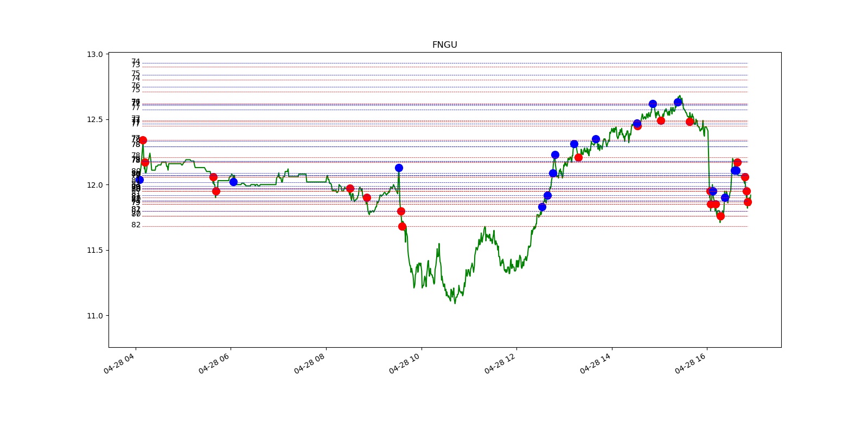Click the 11.0 y-axis tick label
This screenshot has height=434, width=868.
coord(94,316)
